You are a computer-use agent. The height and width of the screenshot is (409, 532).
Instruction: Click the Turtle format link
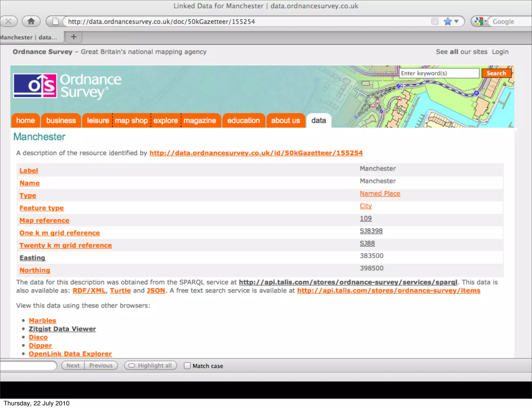click(x=120, y=290)
